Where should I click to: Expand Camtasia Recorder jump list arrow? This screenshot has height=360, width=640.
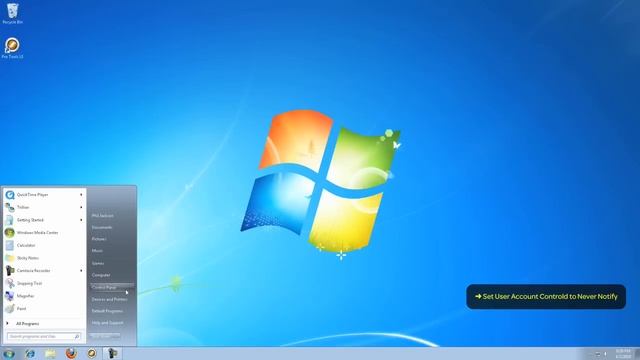click(x=81, y=271)
